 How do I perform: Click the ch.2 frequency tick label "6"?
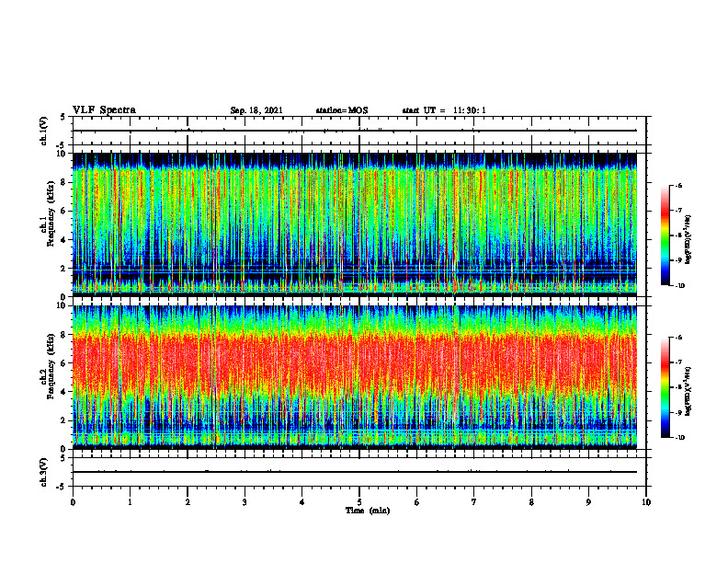tap(64, 363)
